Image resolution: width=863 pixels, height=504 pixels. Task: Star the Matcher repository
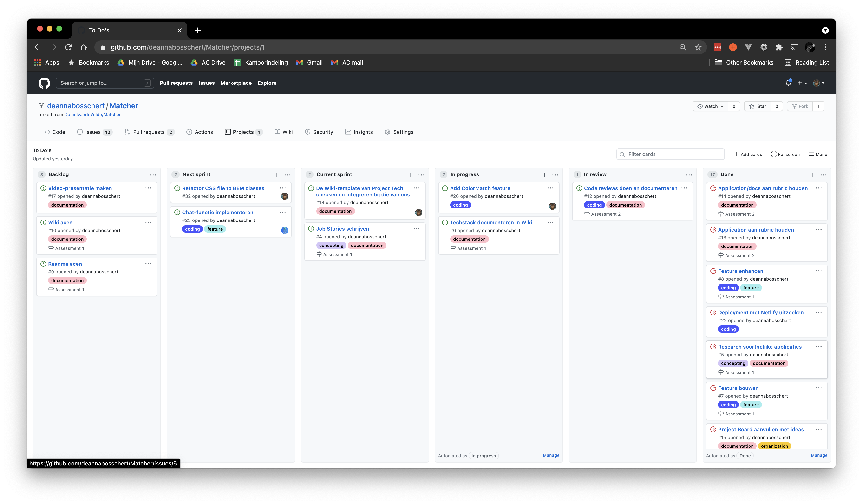[x=758, y=106]
